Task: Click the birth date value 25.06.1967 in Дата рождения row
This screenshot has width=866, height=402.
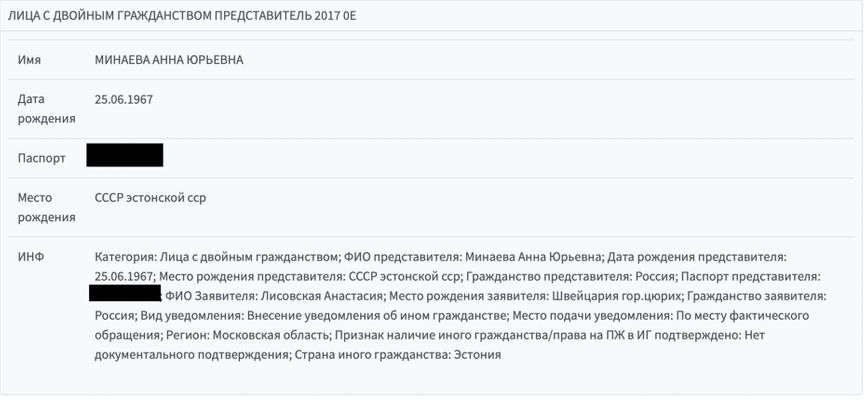Action: pyautogui.click(x=124, y=99)
